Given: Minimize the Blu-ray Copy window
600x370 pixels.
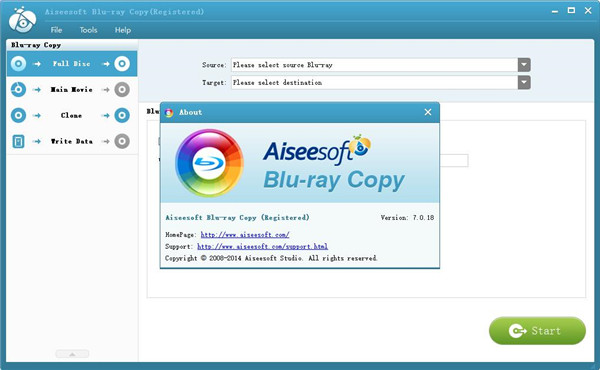Looking at the screenshot, I should click(x=555, y=11).
